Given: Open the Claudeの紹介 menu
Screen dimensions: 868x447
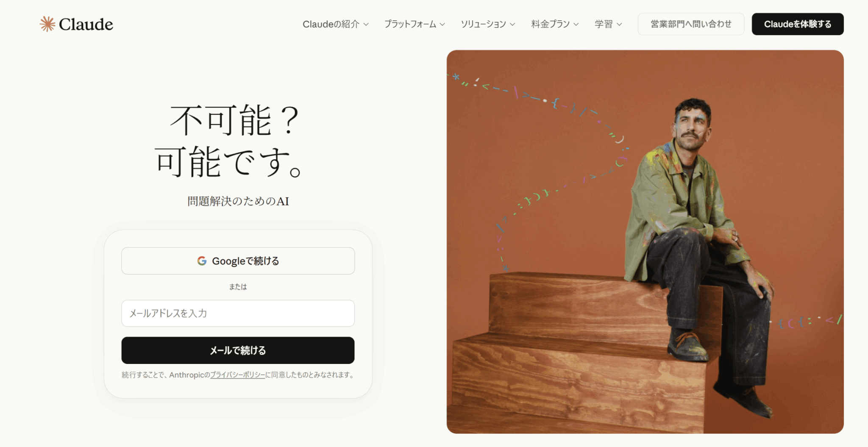Looking at the screenshot, I should click(336, 24).
